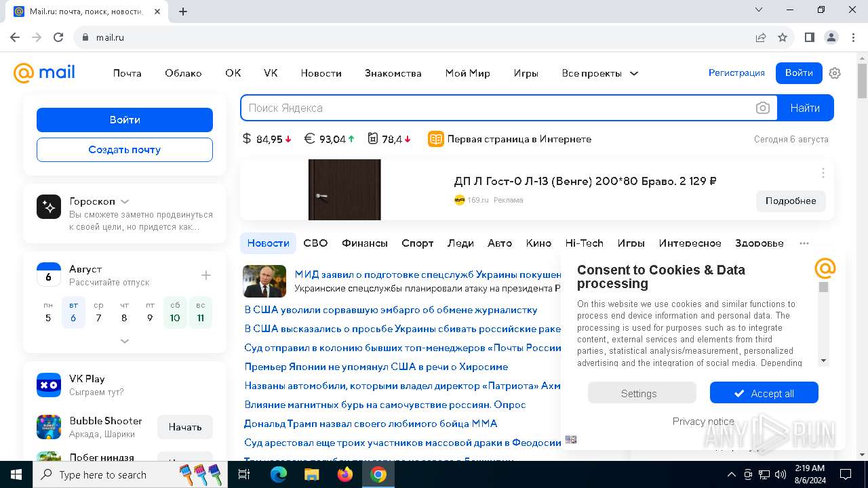Toggle the Chrome side panel

[810, 37]
